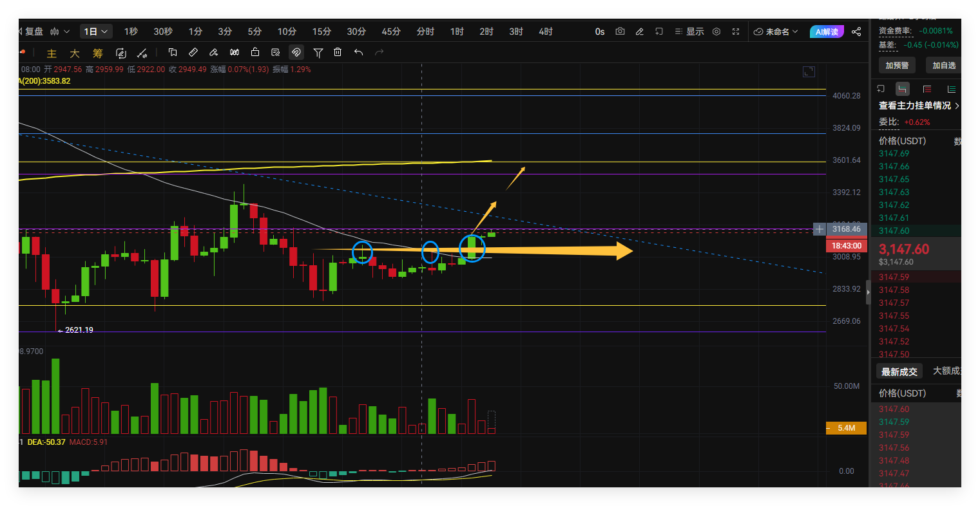This screenshot has height=506, width=980.
Task: Select the 最新成交 tab
Action: 899,371
